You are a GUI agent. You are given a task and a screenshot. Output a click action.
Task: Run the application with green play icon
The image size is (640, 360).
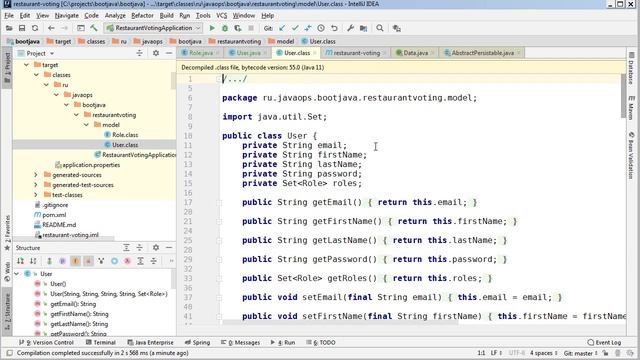[212, 28]
